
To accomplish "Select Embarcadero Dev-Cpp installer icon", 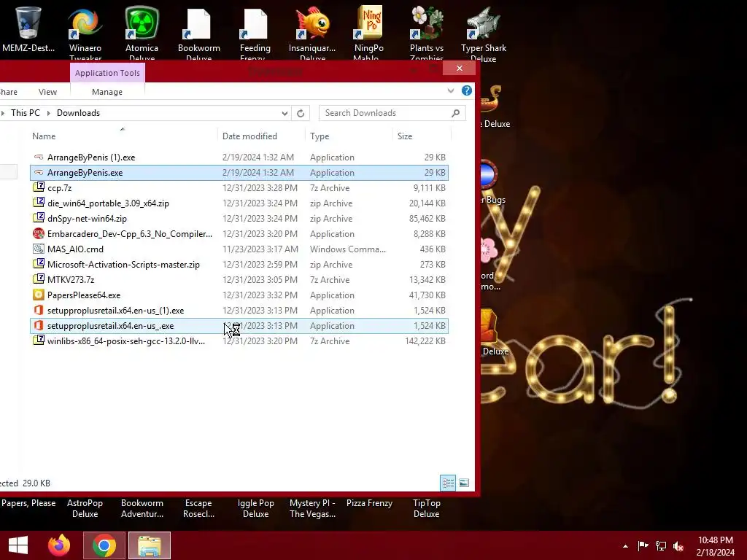I will [39, 234].
